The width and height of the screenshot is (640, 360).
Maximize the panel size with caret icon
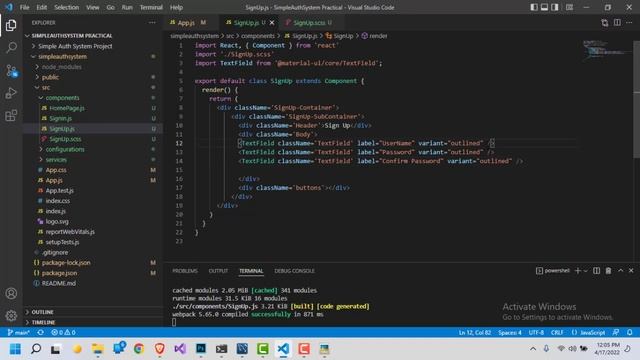[x=620, y=271]
